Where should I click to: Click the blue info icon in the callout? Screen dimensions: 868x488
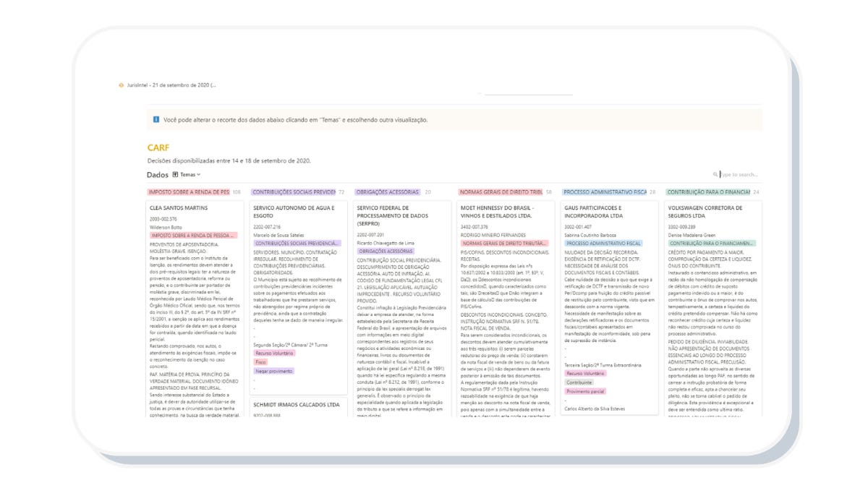click(x=156, y=119)
